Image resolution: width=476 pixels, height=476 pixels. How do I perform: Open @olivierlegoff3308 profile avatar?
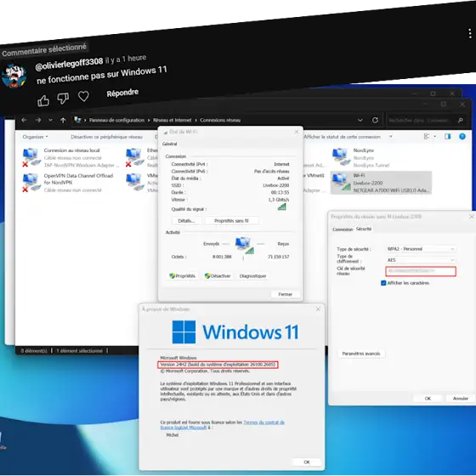pos(14,76)
